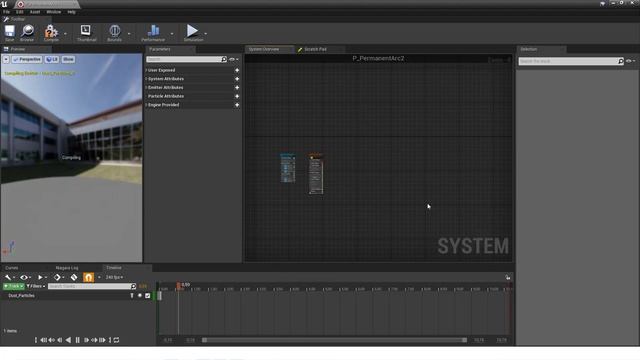Open timeline playback options menu
Image resolution: width=640 pixels, height=360 pixels.
42,278
